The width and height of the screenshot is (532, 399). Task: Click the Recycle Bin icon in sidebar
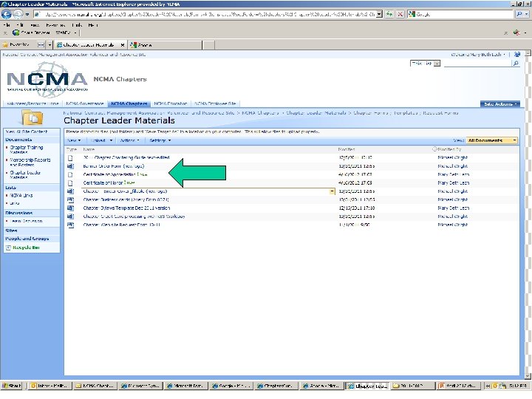click(x=8, y=248)
